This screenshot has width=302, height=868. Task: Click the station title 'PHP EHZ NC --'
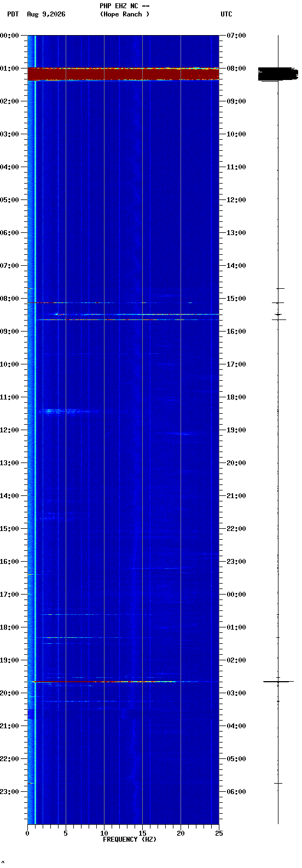[124, 6]
